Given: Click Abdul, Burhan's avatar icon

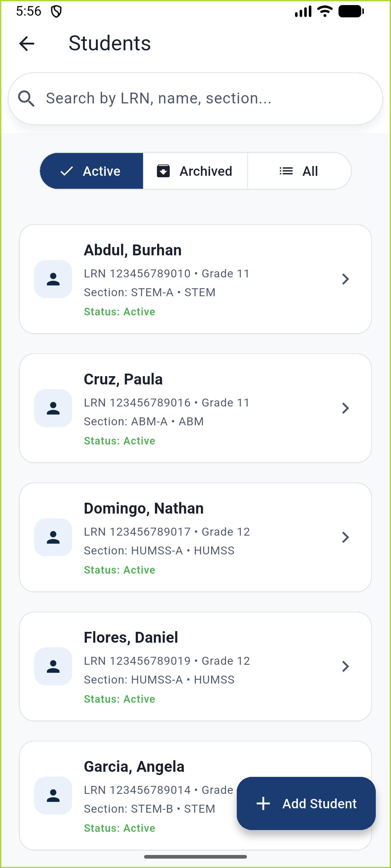Looking at the screenshot, I should 53,279.
